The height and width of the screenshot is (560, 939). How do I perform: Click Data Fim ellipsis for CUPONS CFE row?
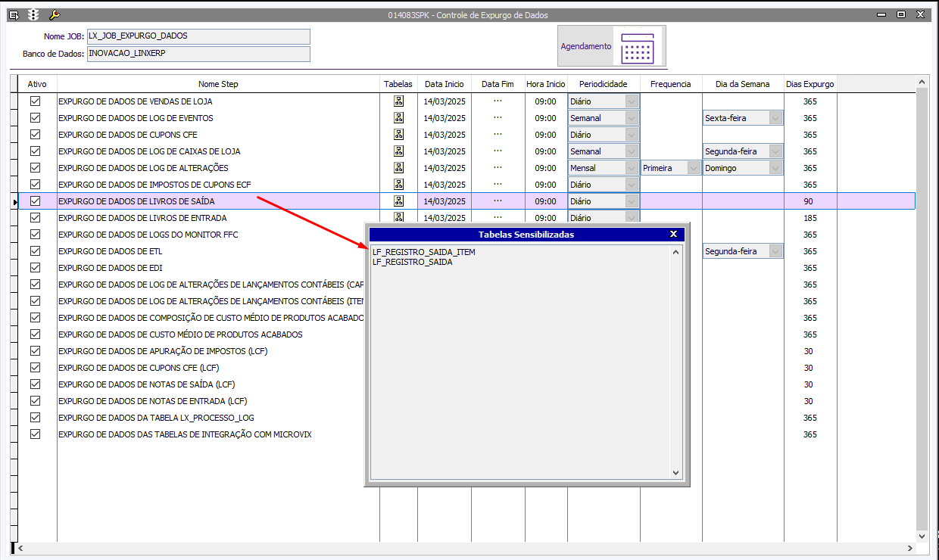[x=498, y=135]
